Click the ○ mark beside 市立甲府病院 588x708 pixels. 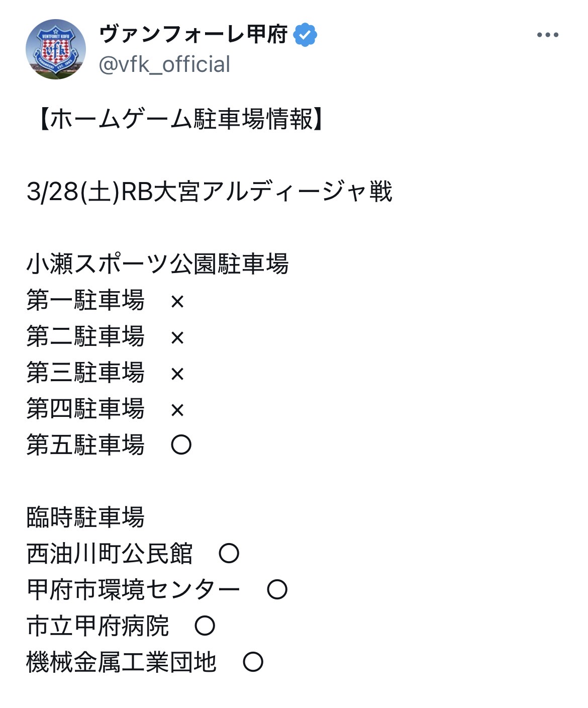pyautogui.click(x=205, y=626)
